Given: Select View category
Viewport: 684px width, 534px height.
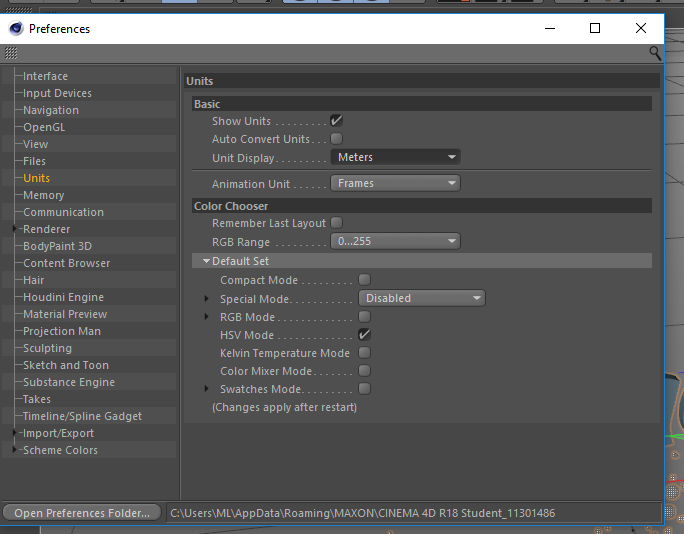Looking at the screenshot, I should [35, 144].
